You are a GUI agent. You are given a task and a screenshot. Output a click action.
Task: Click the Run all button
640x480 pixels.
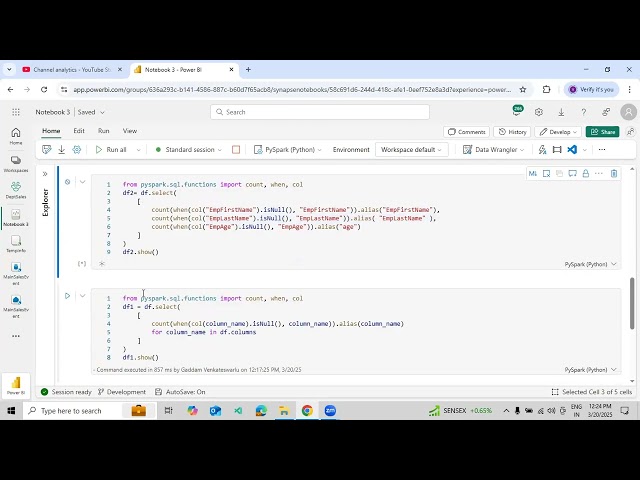coord(111,149)
